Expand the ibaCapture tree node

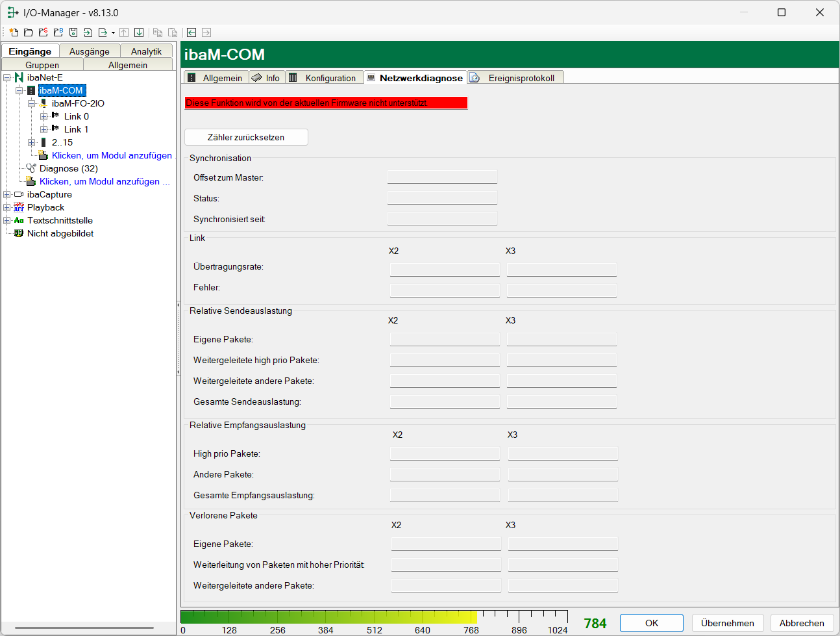(7, 194)
